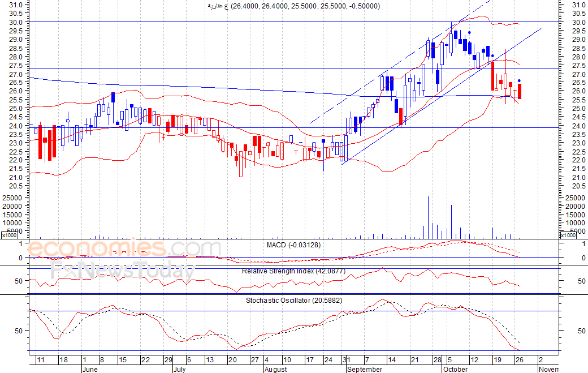The height and width of the screenshot is (373, 588).
Task: Click the October month label
Action: tap(456, 369)
